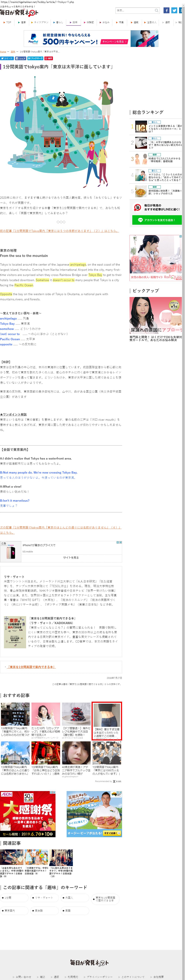The width and height of the screenshot is (185, 980).
Task: Open recommended article たった10円 2カップアップ
Action: 46,721
